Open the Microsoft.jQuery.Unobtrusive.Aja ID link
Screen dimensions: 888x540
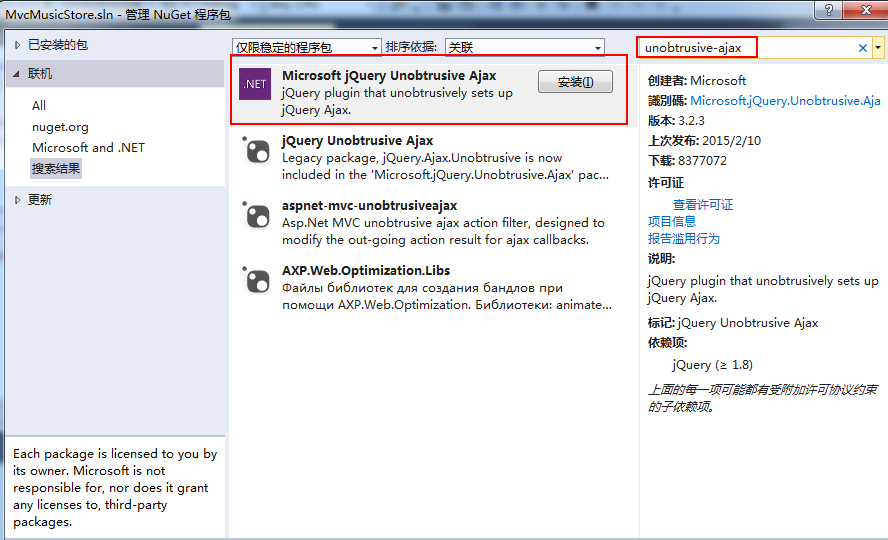(x=785, y=100)
